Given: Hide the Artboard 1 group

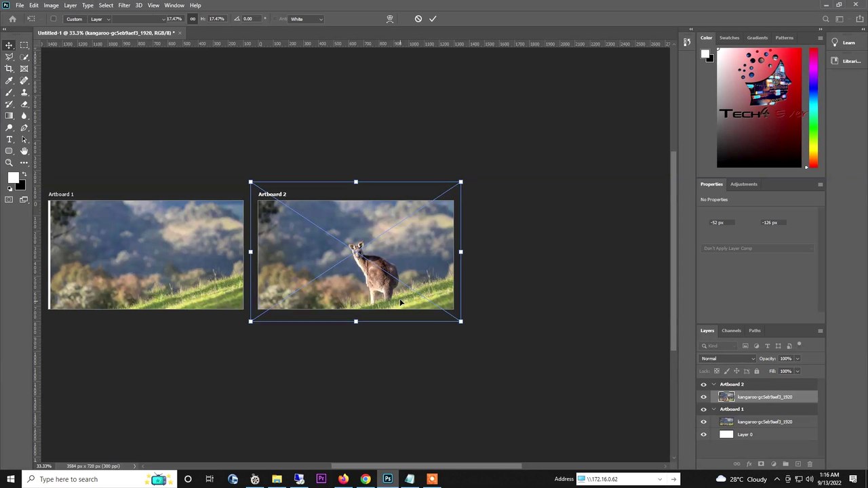Looking at the screenshot, I should [703, 409].
